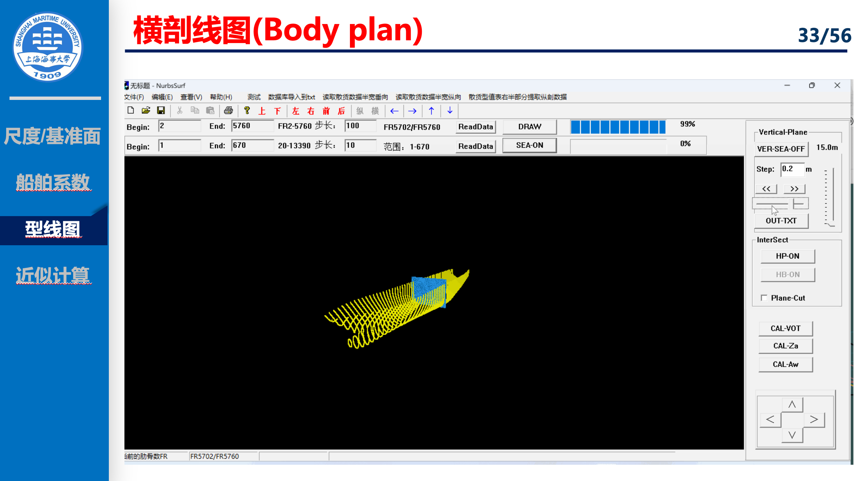Viewport: 868px width, 481px height.
Task: Click the Open folder toolbar icon
Action: click(x=146, y=110)
